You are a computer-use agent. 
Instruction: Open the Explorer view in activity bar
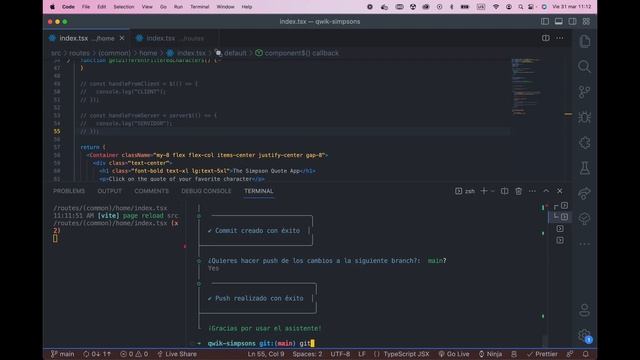584,41
